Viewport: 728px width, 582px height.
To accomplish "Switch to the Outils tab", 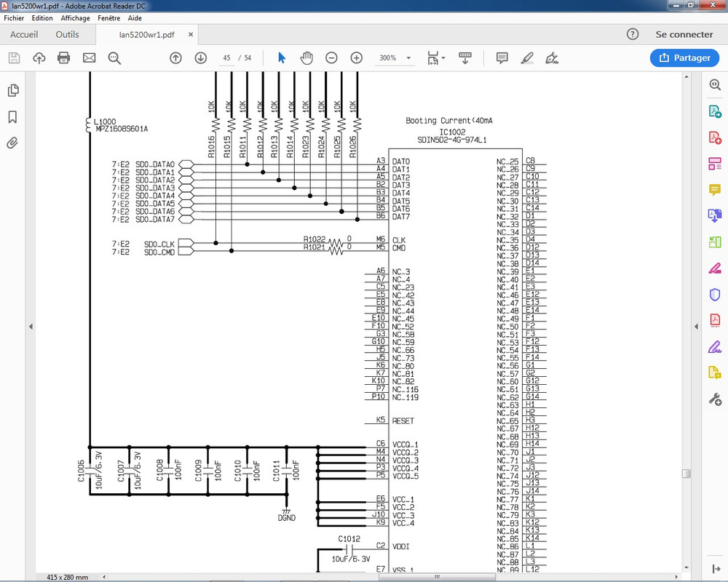I will click(x=67, y=34).
